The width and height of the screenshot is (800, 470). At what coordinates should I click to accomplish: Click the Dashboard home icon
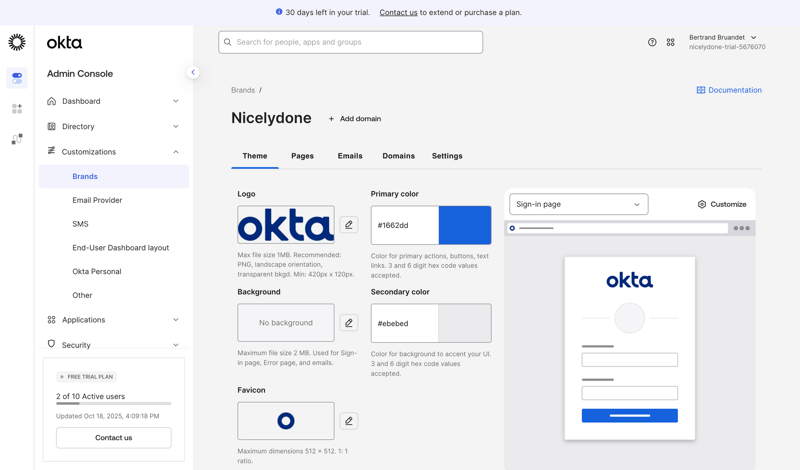coord(52,101)
